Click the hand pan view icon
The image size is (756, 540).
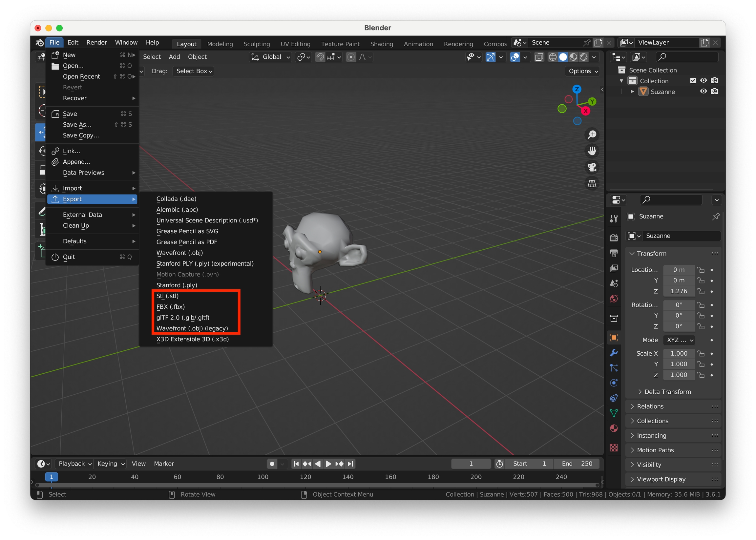point(592,151)
